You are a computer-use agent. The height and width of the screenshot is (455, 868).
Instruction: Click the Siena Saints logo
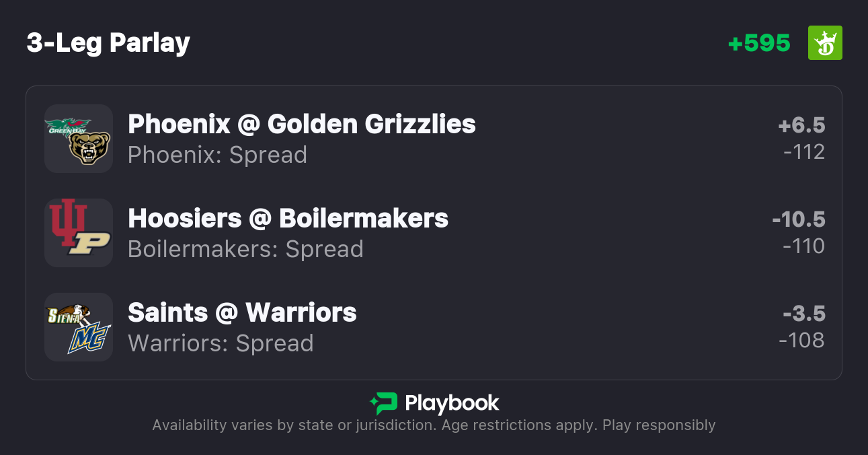67,315
